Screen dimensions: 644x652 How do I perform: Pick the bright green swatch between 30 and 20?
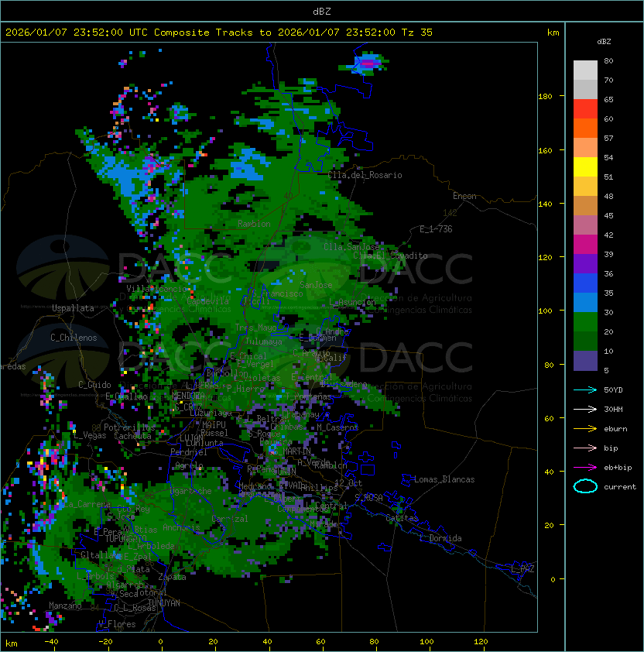(x=585, y=322)
